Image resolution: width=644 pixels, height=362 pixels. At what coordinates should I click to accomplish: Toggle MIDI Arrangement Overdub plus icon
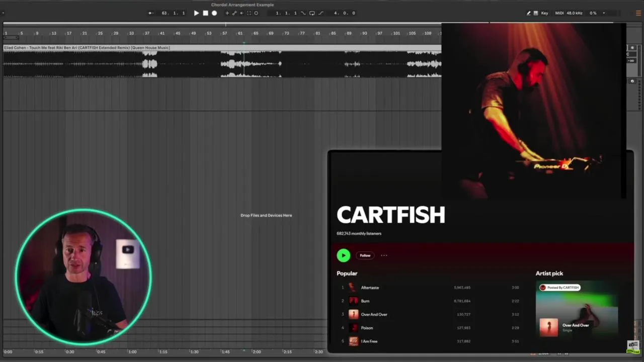pos(227,13)
